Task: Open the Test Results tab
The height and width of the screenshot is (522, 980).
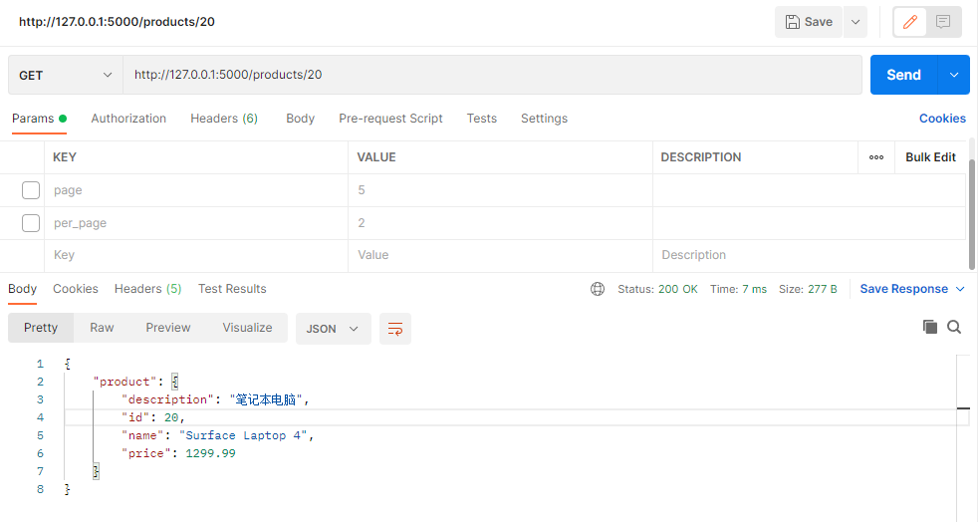Action: coord(232,289)
